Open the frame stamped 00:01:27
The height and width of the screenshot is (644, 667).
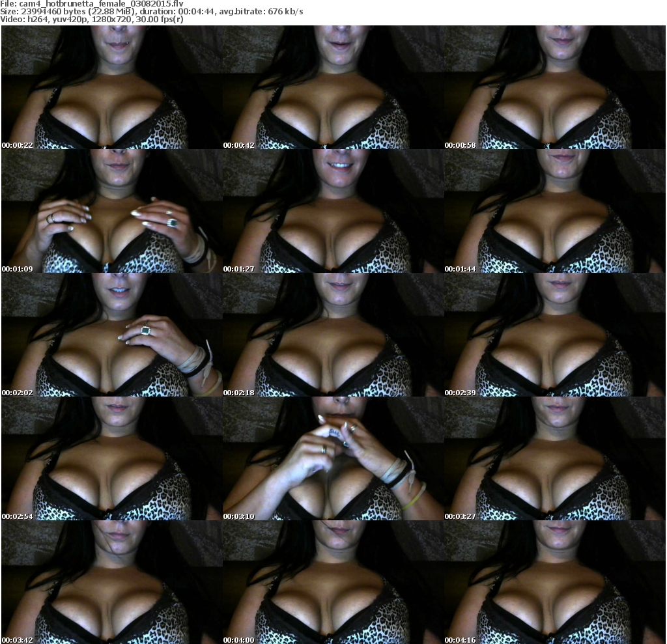tap(333, 211)
